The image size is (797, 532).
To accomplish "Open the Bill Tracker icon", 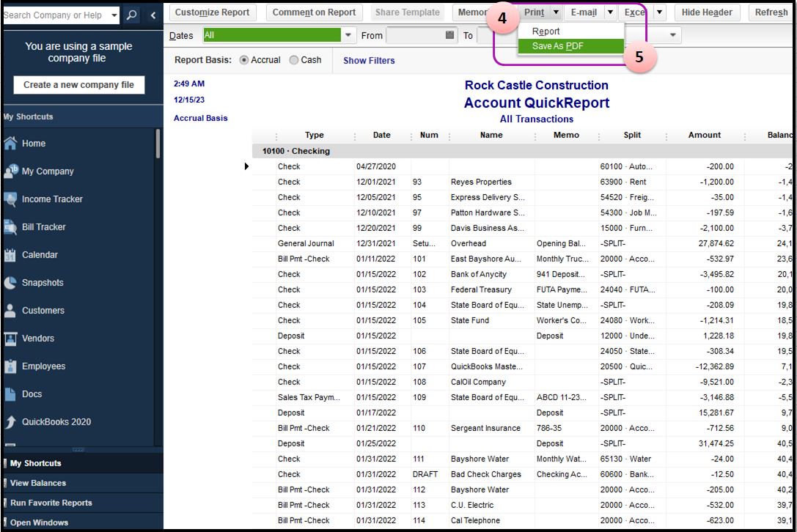I will click(10, 226).
